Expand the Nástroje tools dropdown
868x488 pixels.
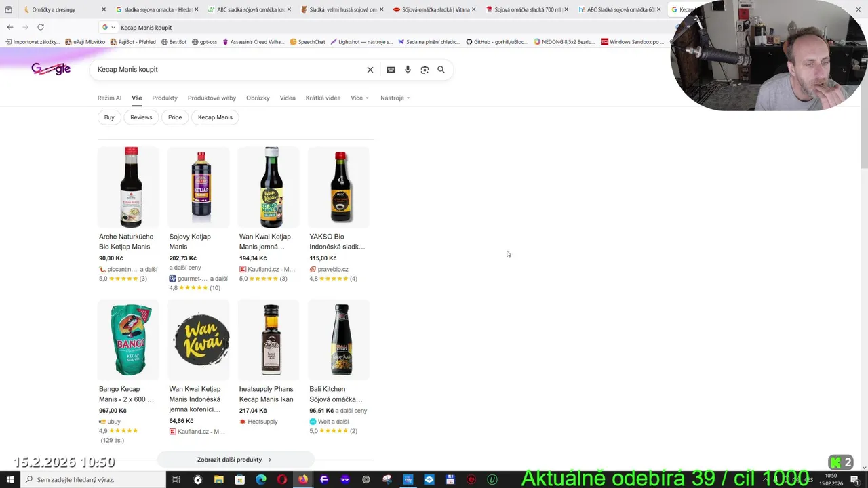tap(395, 98)
